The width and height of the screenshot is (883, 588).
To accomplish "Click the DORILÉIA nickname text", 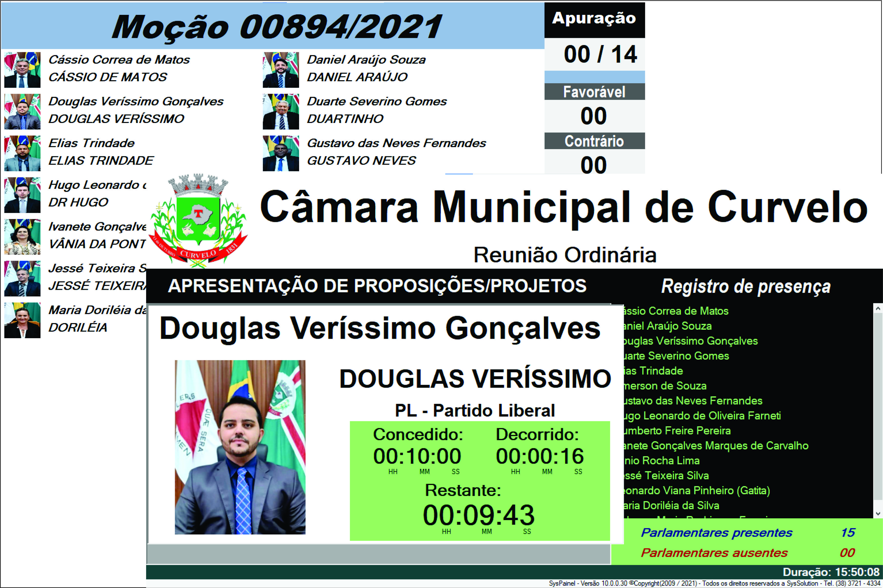I will click(78, 327).
